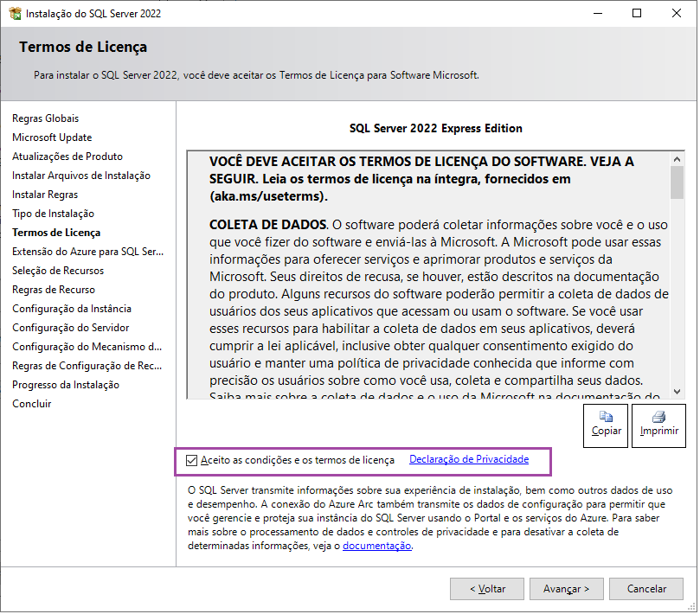Open the documentação link
This screenshot has width=700, height=614.
(x=378, y=547)
